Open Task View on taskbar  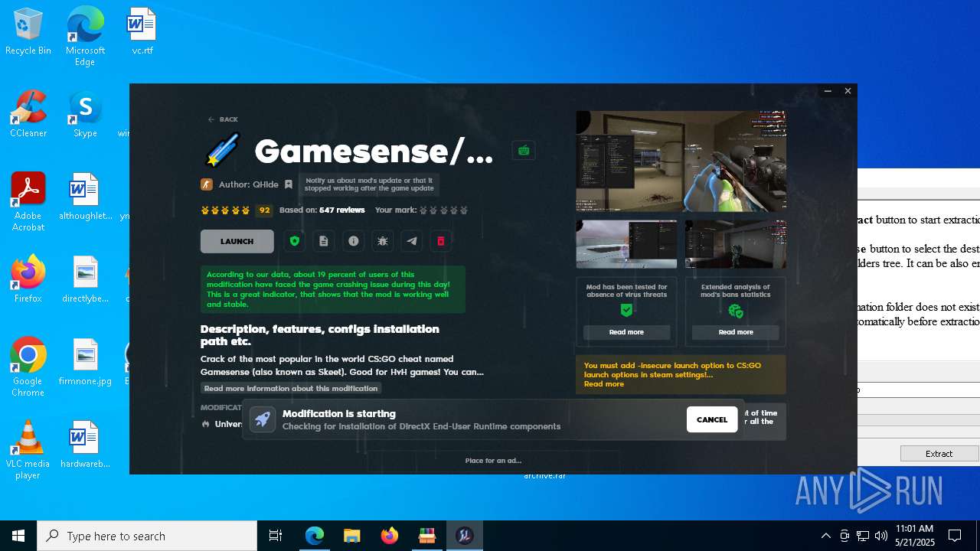[x=276, y=536]
